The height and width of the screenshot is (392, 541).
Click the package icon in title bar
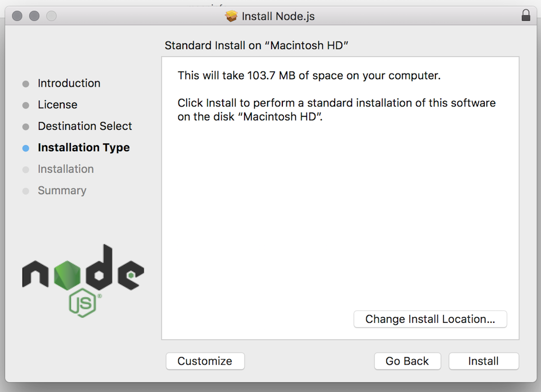pos(231,16)
